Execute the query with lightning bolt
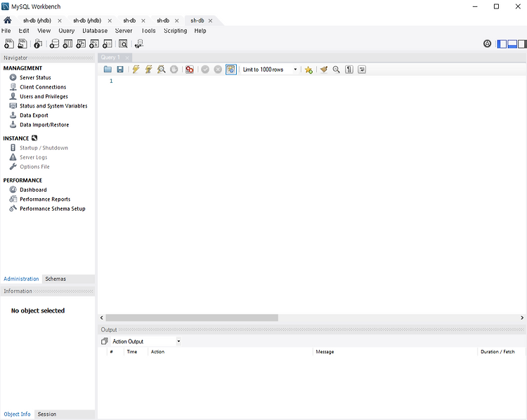This screenshot has height=420, width=527. point(136,70)
